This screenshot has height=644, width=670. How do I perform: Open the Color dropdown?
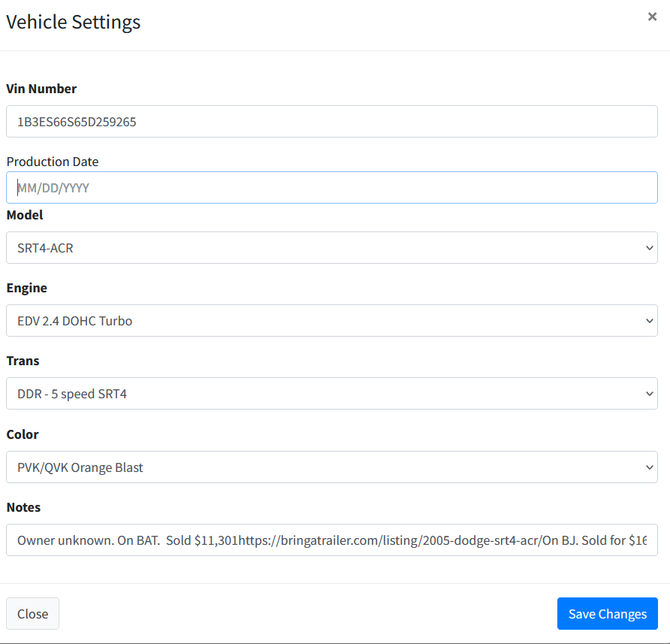coord(332,467)
